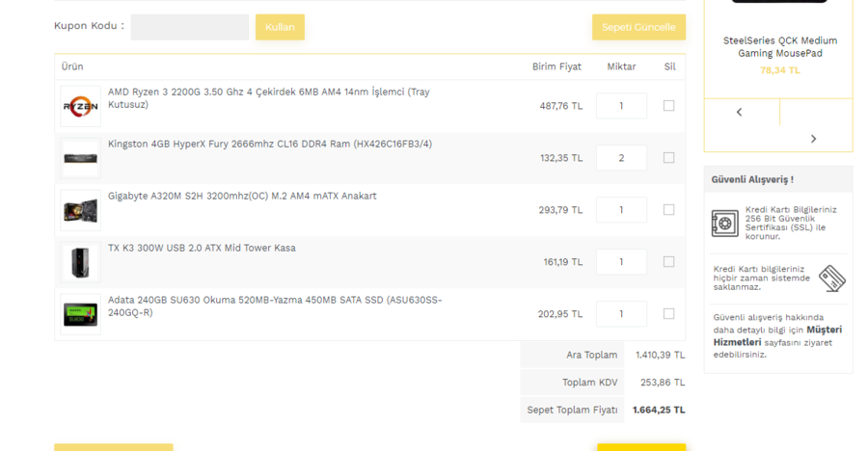
Task: Click the 132,35 TL unit price
Action: tap(561, 158)
